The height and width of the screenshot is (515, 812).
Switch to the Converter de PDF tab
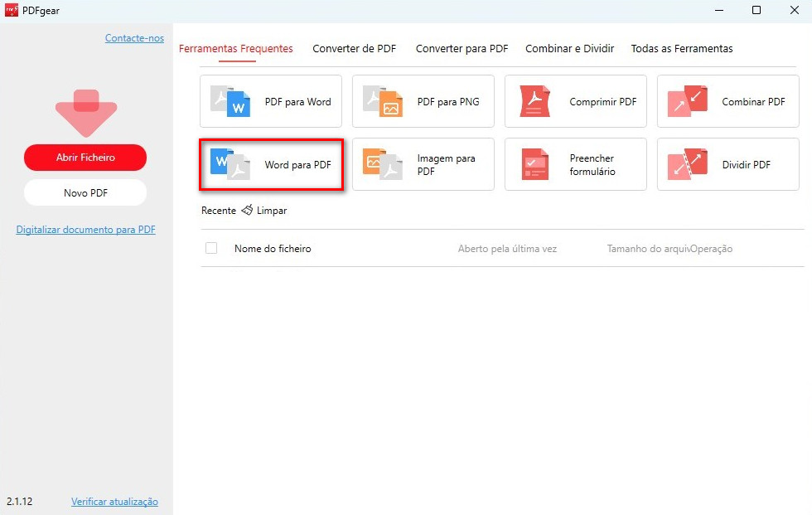coord(354,48)
